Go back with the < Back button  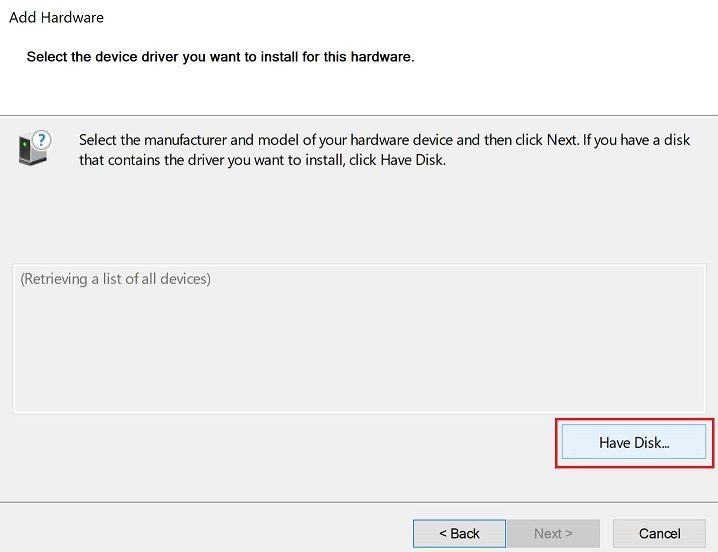(x=459, y=533)
